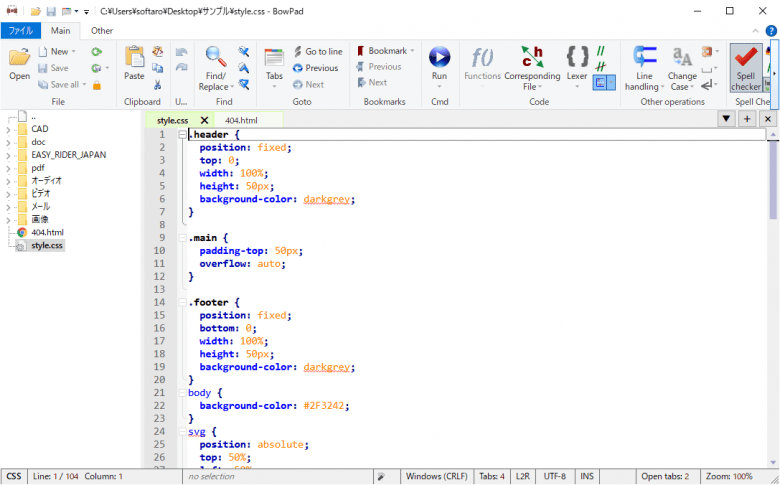Add new tab with plus button

pyautogui.click(x=747, y=119)
